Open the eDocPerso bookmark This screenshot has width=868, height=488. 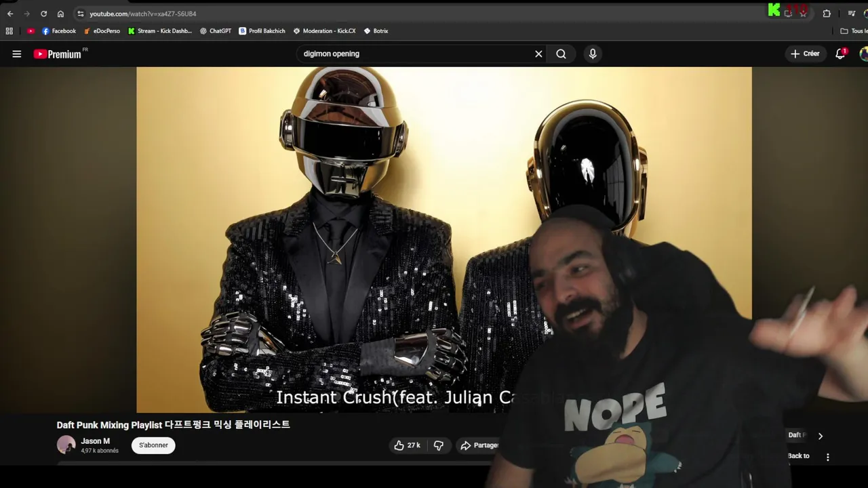pos(102,30)
